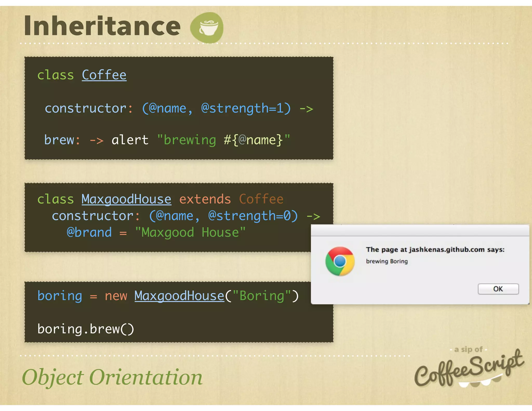Click underlined MaxgoodHouse in the class definition
Image resolution: width=532 pixels, height=411 pixels.
click(x=127, y=200)
